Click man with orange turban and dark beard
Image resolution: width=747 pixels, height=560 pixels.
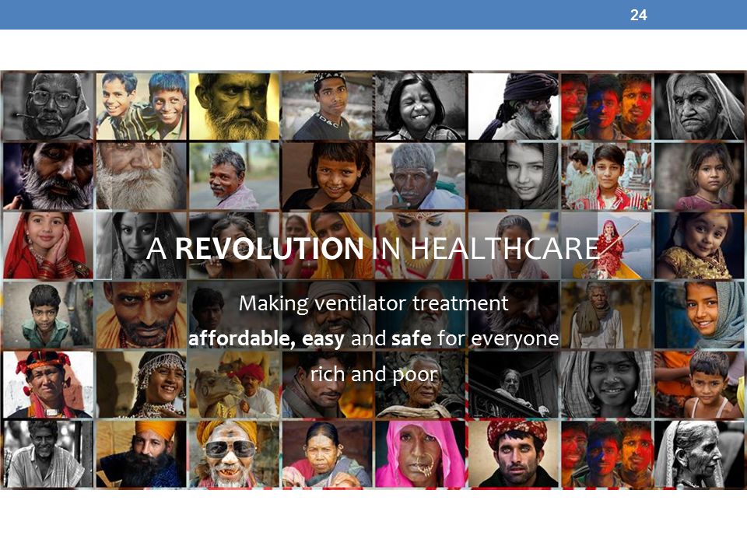click(x=141, y=453)
